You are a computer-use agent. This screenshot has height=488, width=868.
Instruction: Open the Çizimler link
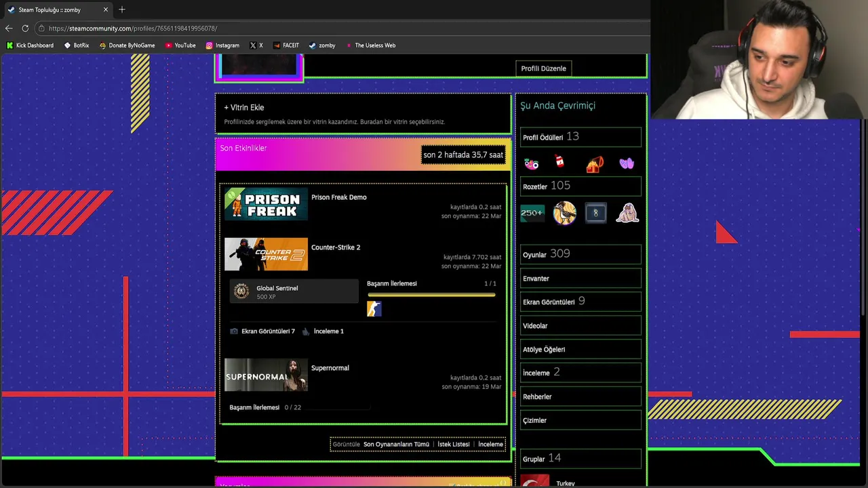[580, 420]
